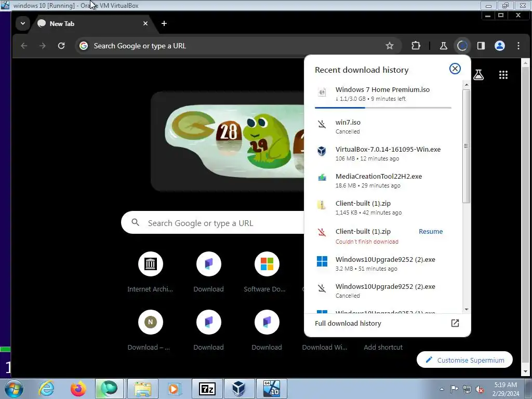Click the Full download history label
532x399 pixels.
(348, 323)
